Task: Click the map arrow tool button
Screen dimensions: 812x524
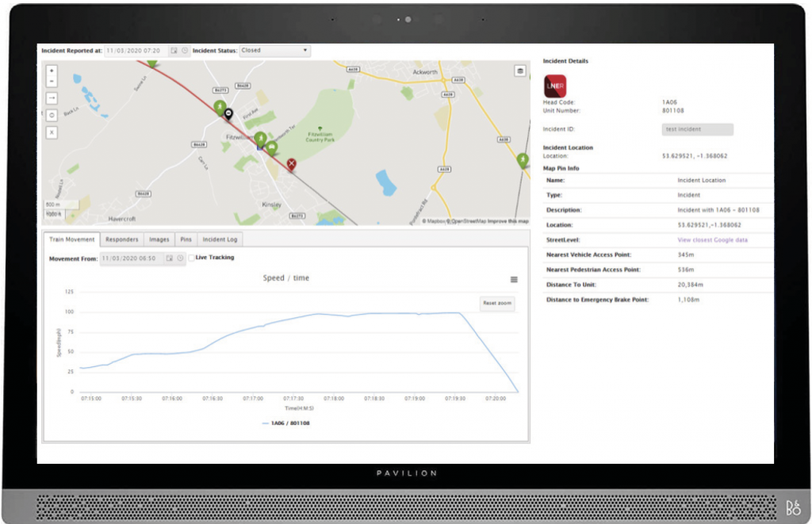Action: pyautogui.click(x=52, y=98)
